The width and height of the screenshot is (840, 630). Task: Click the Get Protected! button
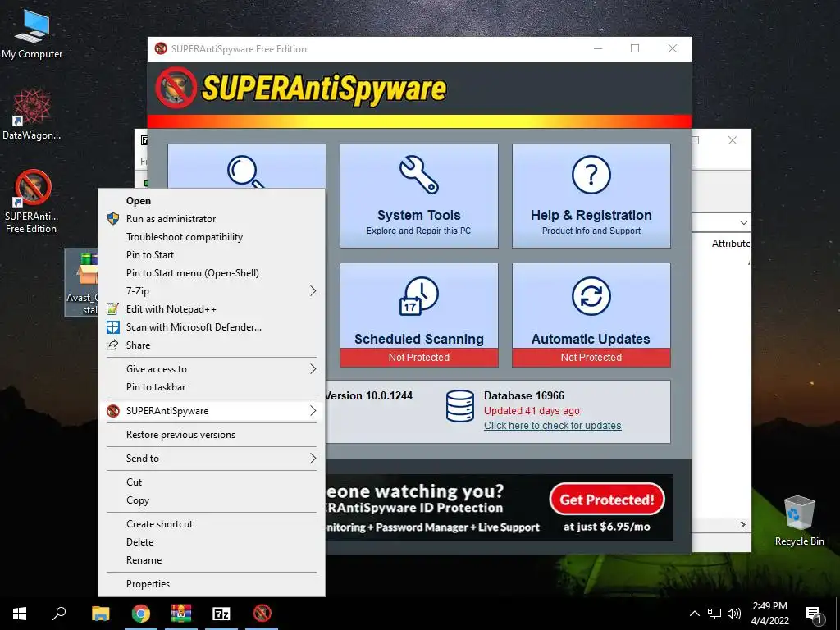click(x=607, y=500)
